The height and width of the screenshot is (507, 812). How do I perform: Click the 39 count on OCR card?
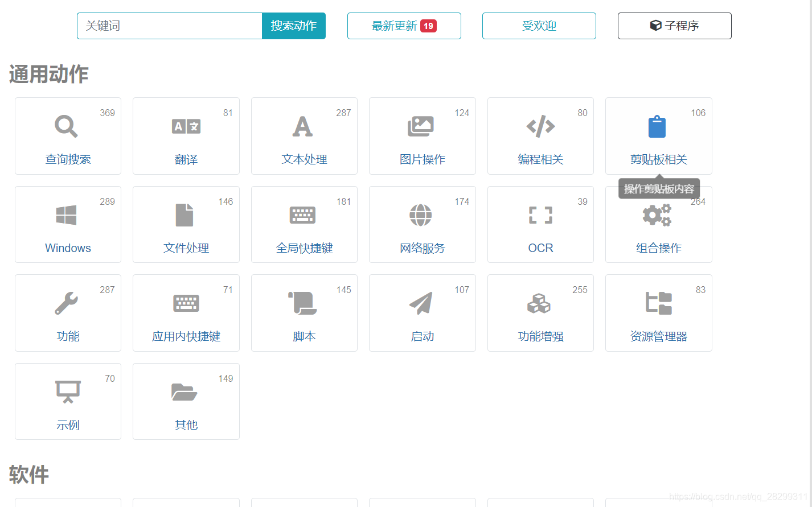pyautogui.click(x=583, y=201)
